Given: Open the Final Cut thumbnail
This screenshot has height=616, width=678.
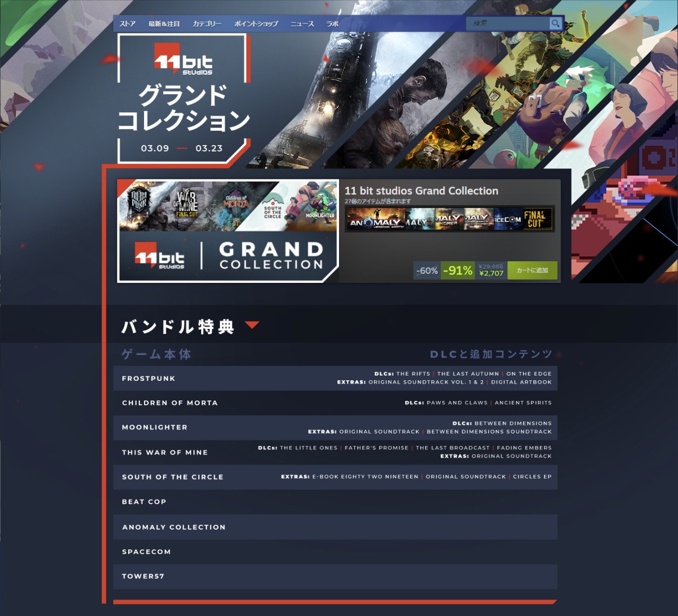Looking at the screenshot, I should pyautogui.click(x=538, y=219).
